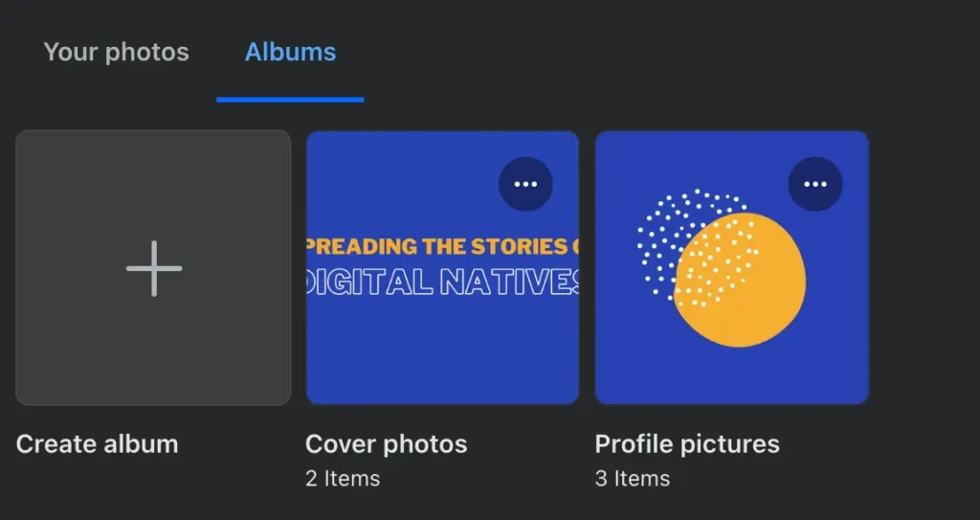
Task: Click the Cover photos album title
Action: [386, 444]
